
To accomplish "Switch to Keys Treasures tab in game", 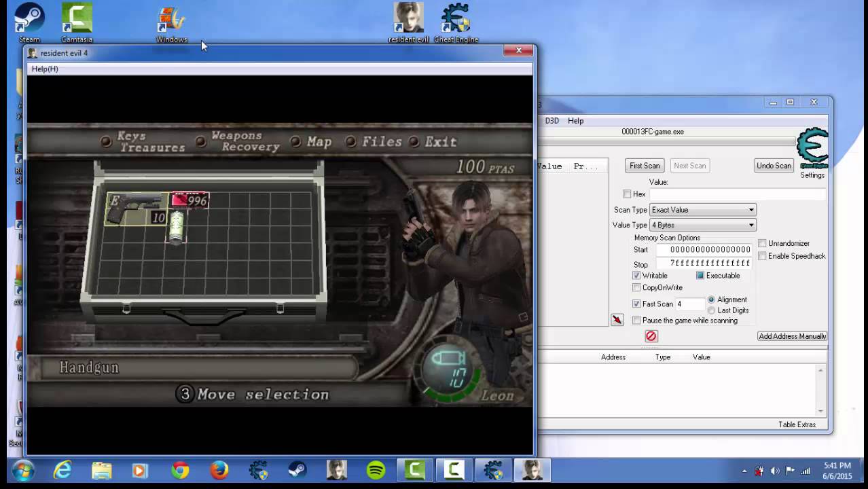I will pos(144,141).
